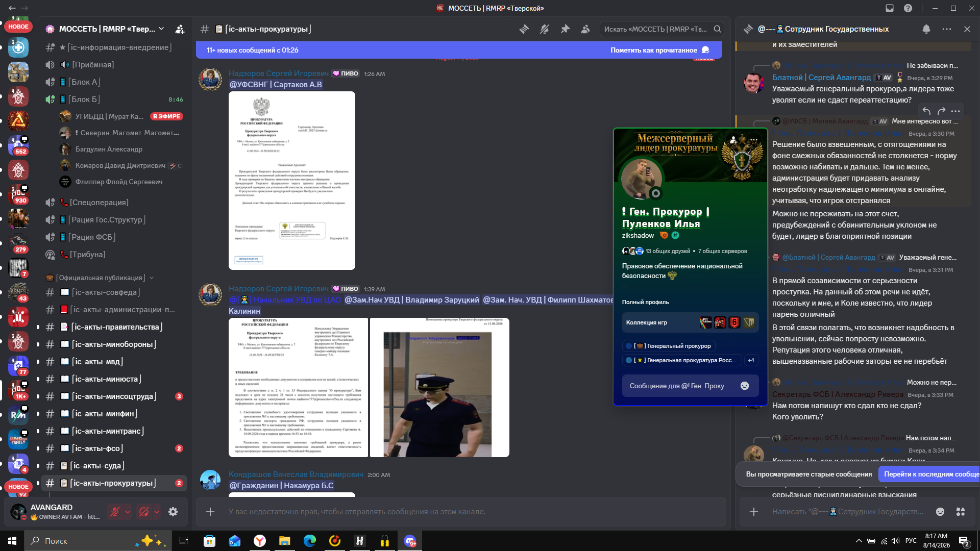Show the member list

(585, 29)
